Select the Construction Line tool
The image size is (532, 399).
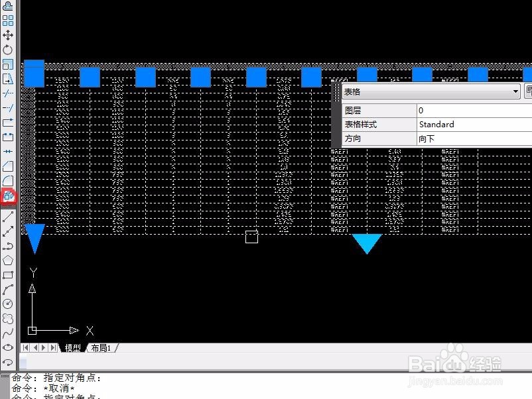8,231
